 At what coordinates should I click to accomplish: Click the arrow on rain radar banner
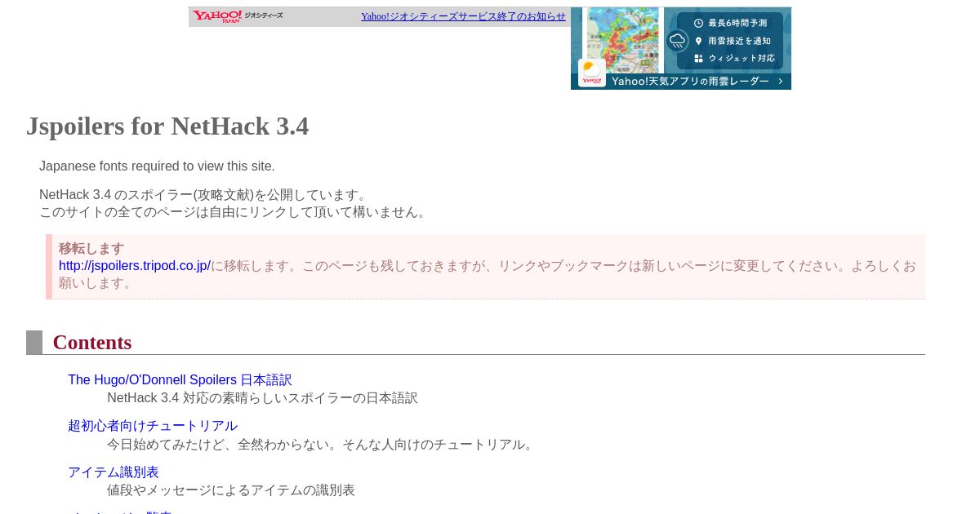pyautogui.click(x=780, y=82)
